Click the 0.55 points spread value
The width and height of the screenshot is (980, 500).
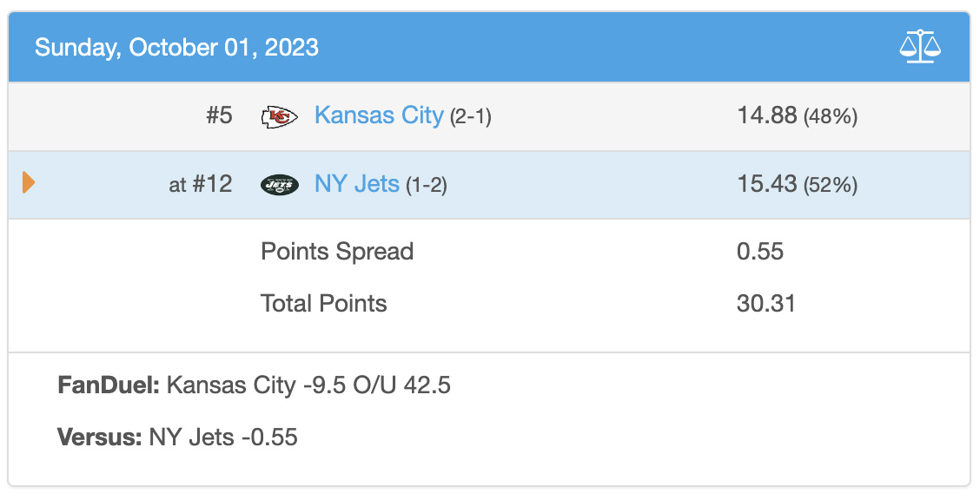[760, 252]
